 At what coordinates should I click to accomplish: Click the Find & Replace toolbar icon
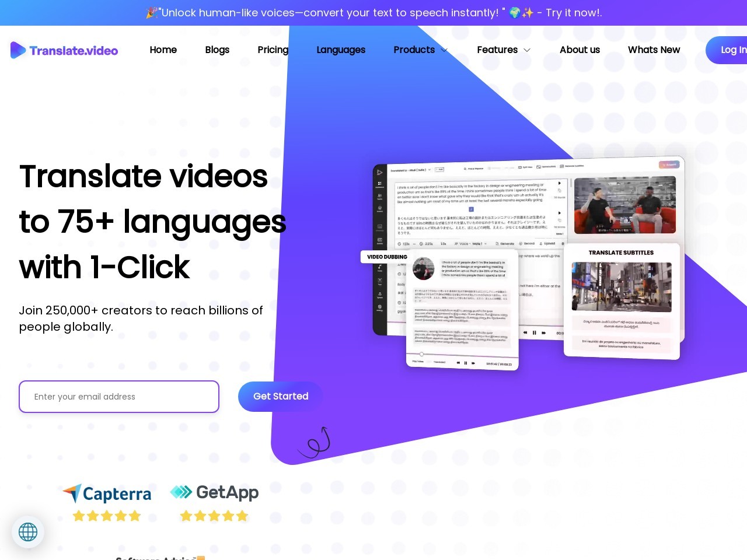coord(472,167)
